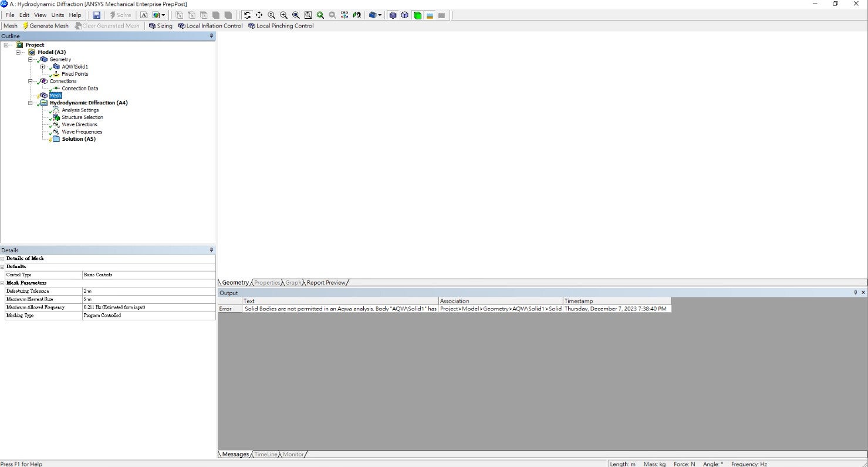Collapse the Hydrodynamic Diffraction (A4) node
This screenshot has height=467, width=868.
tap(31, 103)
